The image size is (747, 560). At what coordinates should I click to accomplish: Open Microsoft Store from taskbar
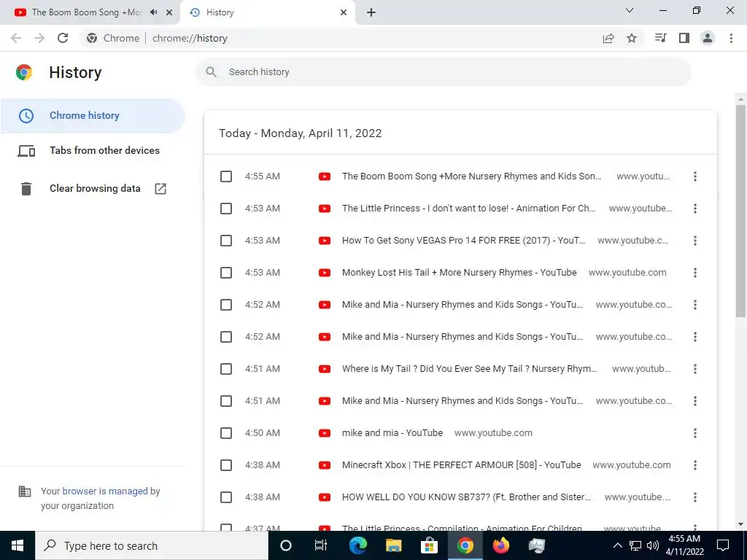point(429,545)
